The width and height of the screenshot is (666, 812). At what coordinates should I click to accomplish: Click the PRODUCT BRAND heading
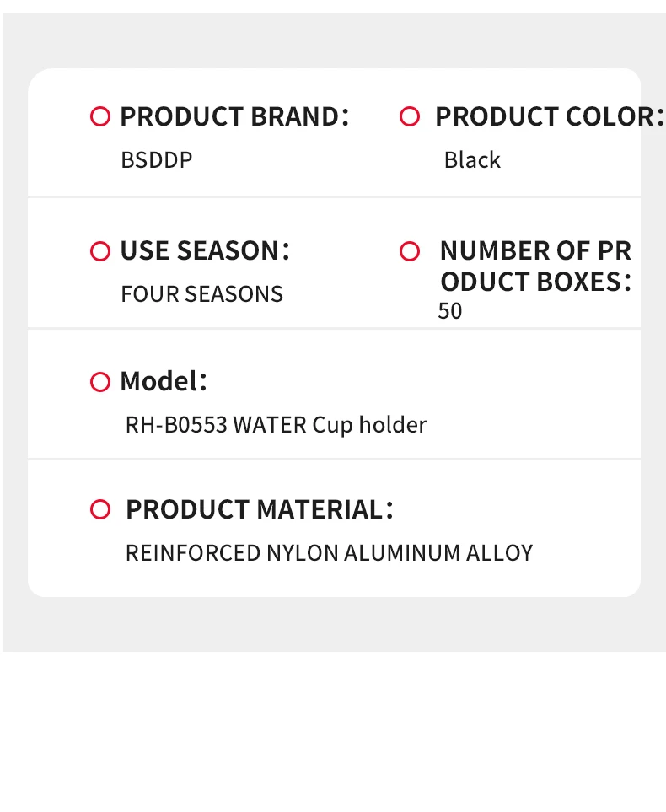click(x=234, y=116)
